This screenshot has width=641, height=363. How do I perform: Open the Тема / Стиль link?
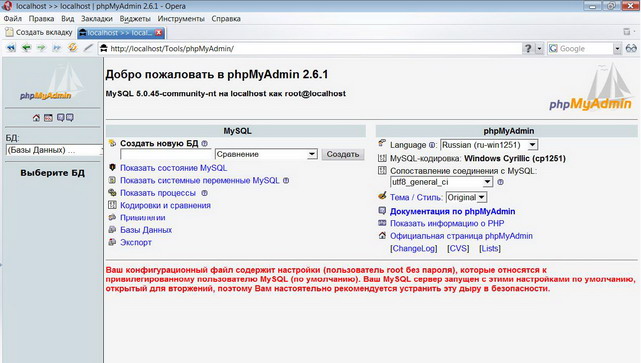point(416,197)
